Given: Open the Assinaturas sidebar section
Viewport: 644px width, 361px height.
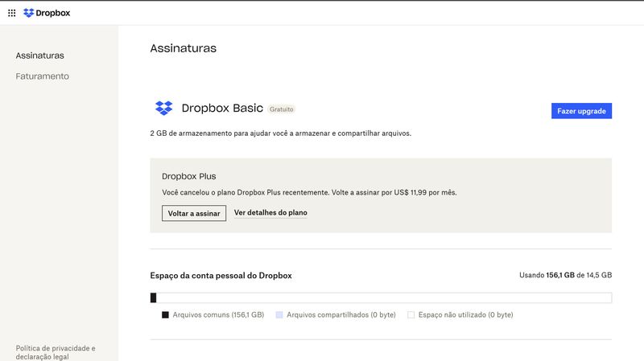Looking at the screenshot, I should 40,55.
